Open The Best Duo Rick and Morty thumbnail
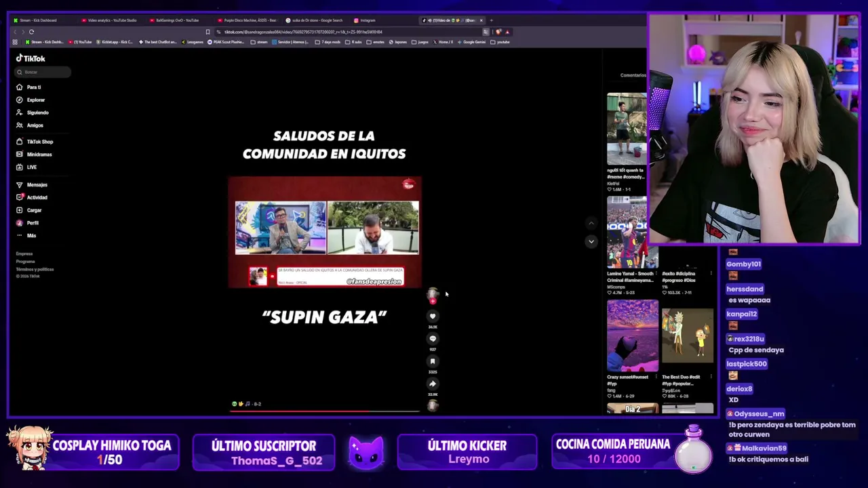 click(x=688, y=336)
